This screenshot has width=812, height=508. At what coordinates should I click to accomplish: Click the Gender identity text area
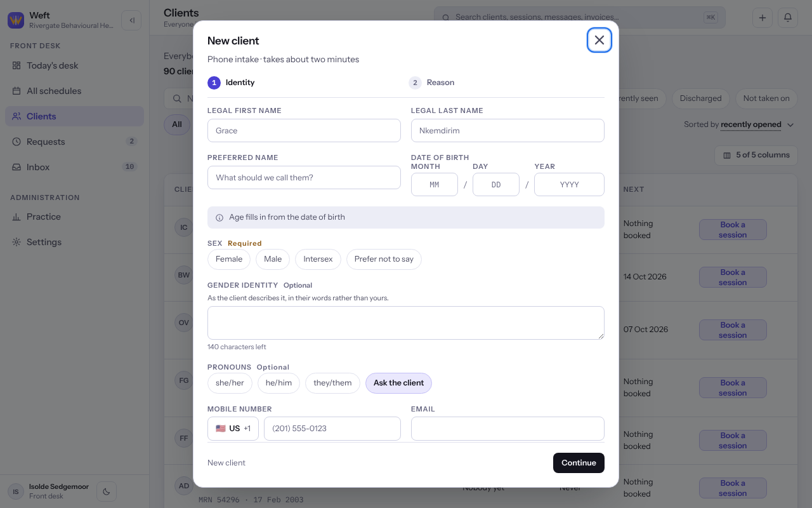[406, 323]
